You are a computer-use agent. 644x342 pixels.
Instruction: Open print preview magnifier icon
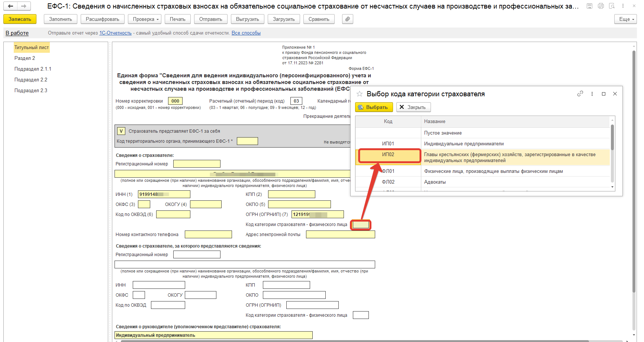tap(612, 6)
